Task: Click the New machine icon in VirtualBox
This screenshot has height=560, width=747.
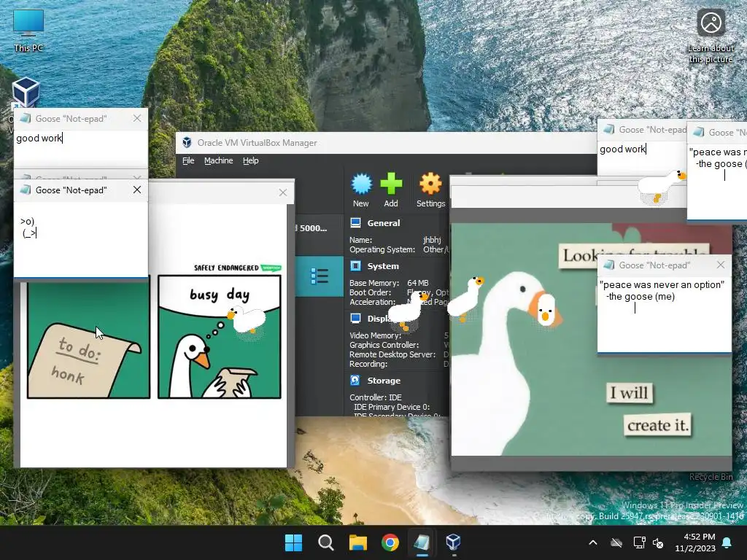Action: pyautogui.click(x=361, y=190)
